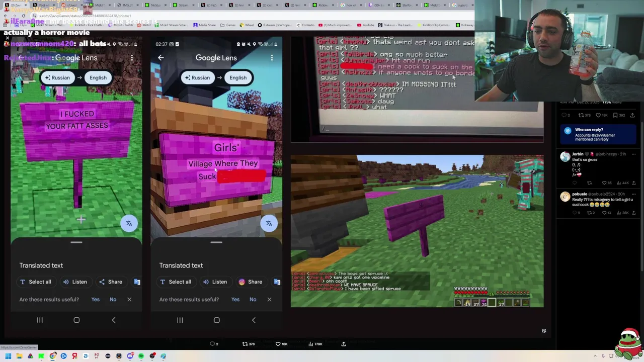Screen dimensions: 644x362
Task: Open the Windows Start menu
Action: pos(8,356)
